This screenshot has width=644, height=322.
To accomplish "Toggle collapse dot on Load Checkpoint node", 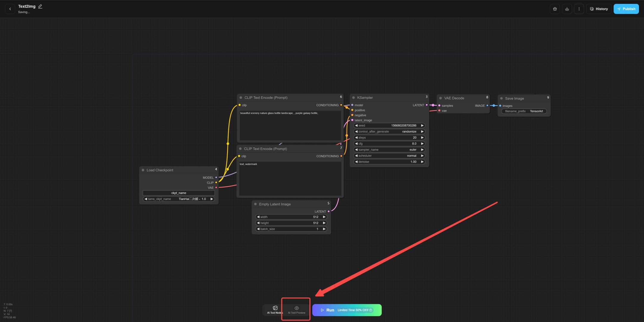I will tap(143, 170).
